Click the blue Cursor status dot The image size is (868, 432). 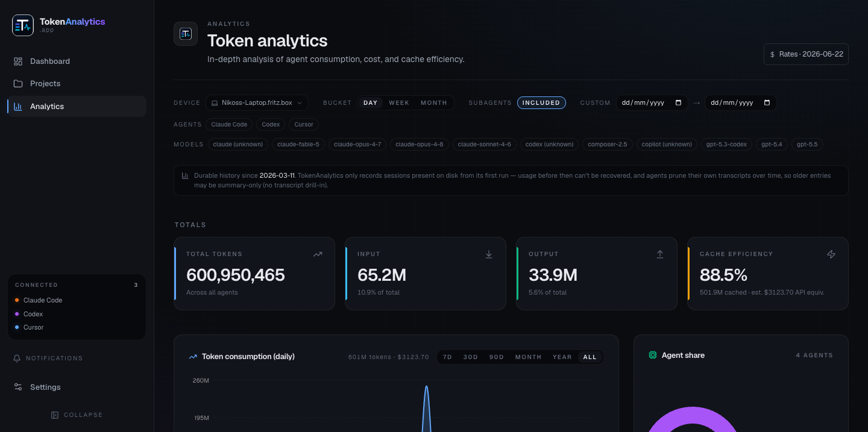(17, 327)
